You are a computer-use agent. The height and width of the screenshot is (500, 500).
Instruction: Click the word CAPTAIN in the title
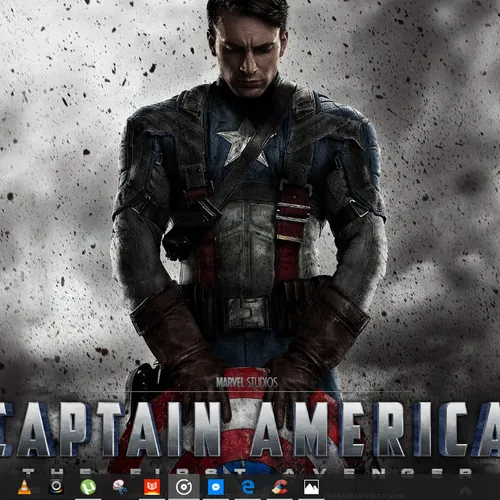click(x=110, y=429)
